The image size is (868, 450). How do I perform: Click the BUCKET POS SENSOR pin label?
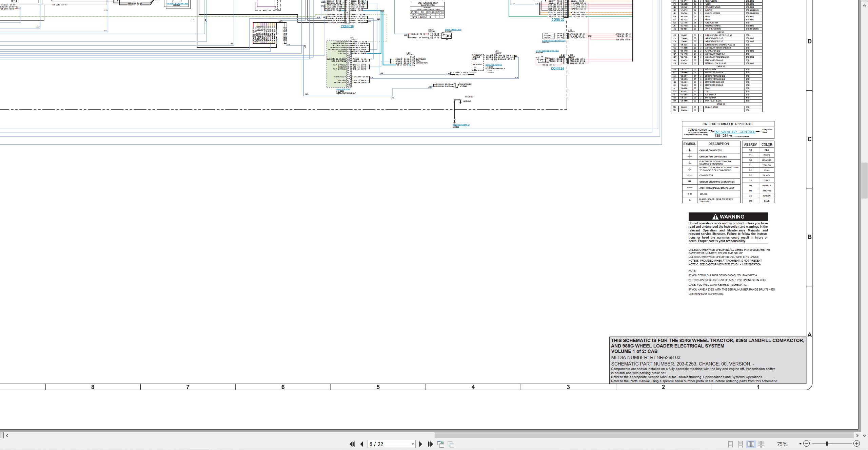click(x=336, y=59)
